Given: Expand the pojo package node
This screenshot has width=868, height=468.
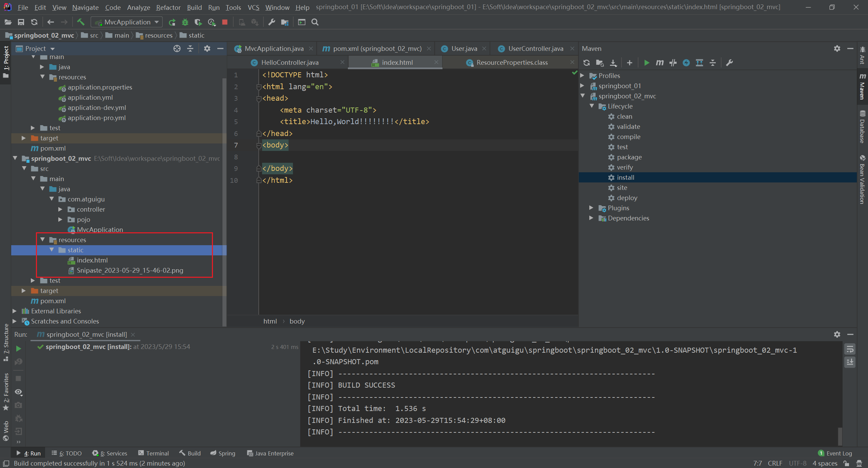Looking at the screenshot, I should coord(60,219).
